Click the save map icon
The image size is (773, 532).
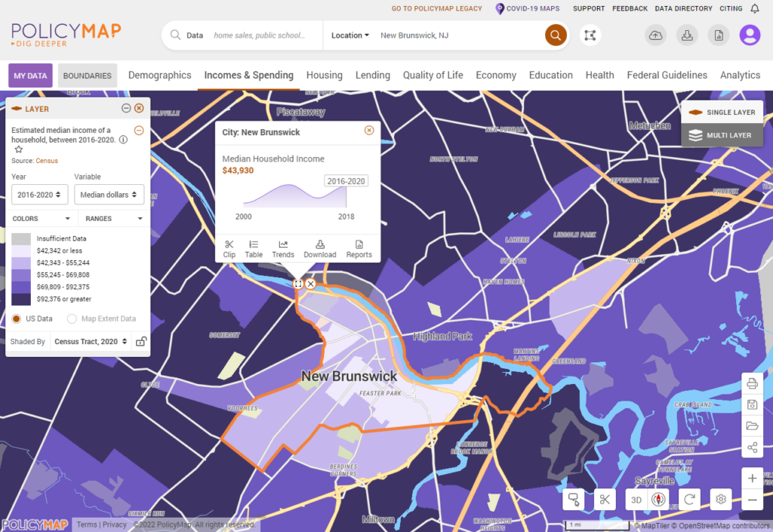(x=753, y=404)
